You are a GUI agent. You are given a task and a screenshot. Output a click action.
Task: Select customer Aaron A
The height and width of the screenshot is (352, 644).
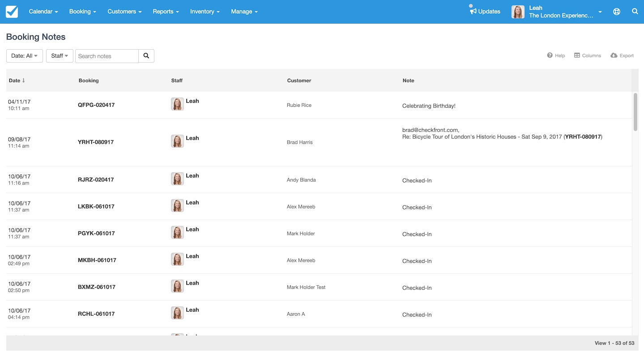coord(296,314)
